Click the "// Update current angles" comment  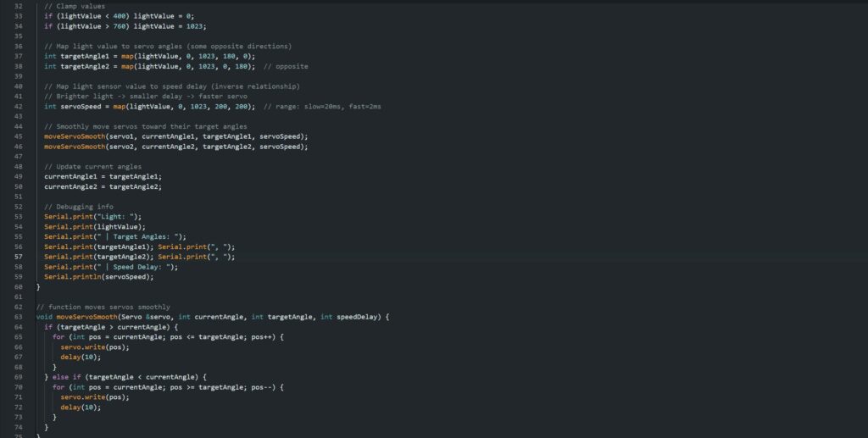coord(94,166)
